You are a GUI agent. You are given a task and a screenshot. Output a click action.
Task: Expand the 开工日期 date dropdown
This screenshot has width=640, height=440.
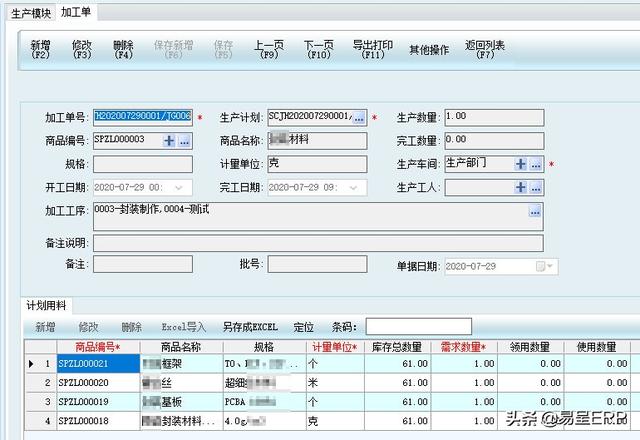coord(180,187)
